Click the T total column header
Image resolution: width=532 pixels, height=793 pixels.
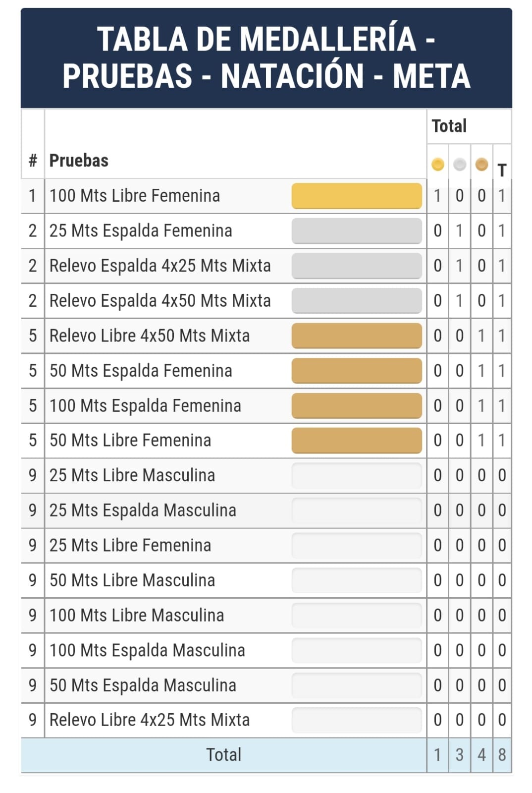(x=502, y=170)
